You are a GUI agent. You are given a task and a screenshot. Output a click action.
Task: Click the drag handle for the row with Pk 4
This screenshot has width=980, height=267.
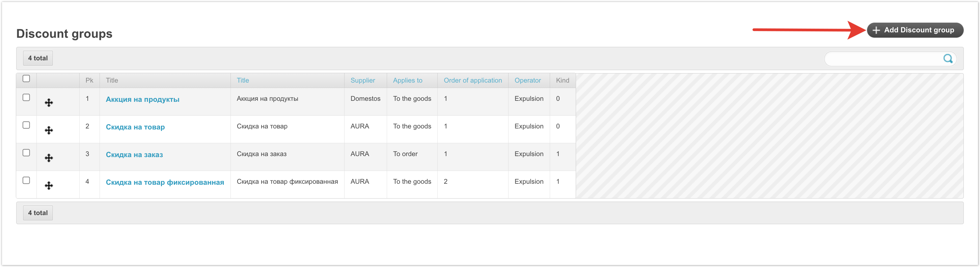coord(49,186)
